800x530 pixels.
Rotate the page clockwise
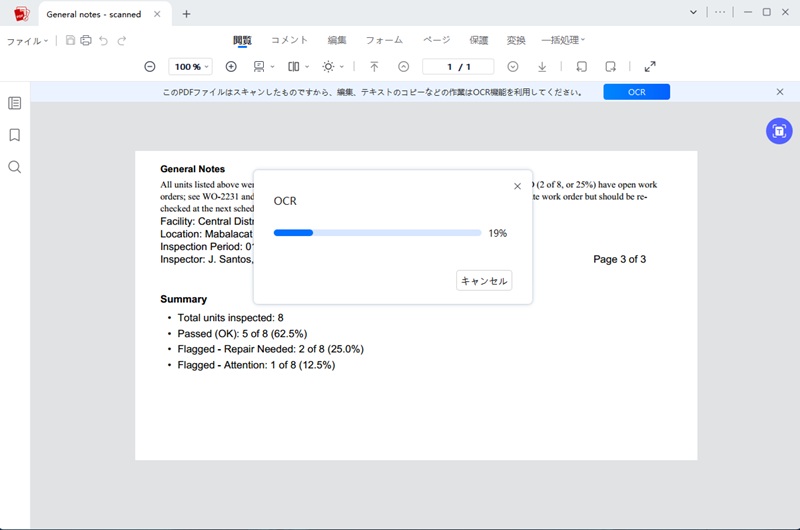point(610,66)
